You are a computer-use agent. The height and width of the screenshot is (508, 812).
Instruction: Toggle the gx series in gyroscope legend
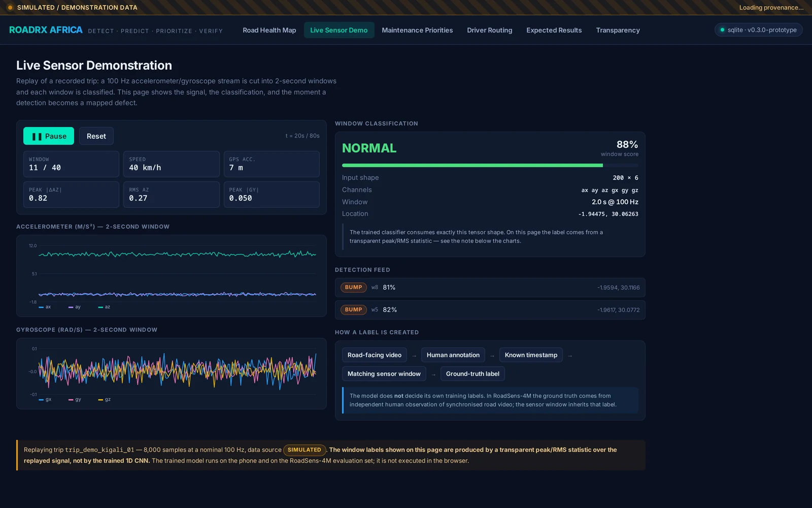45,399
